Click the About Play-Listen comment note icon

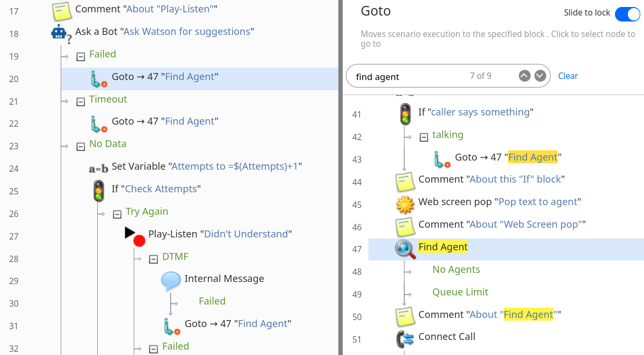[x=62, y=11]
